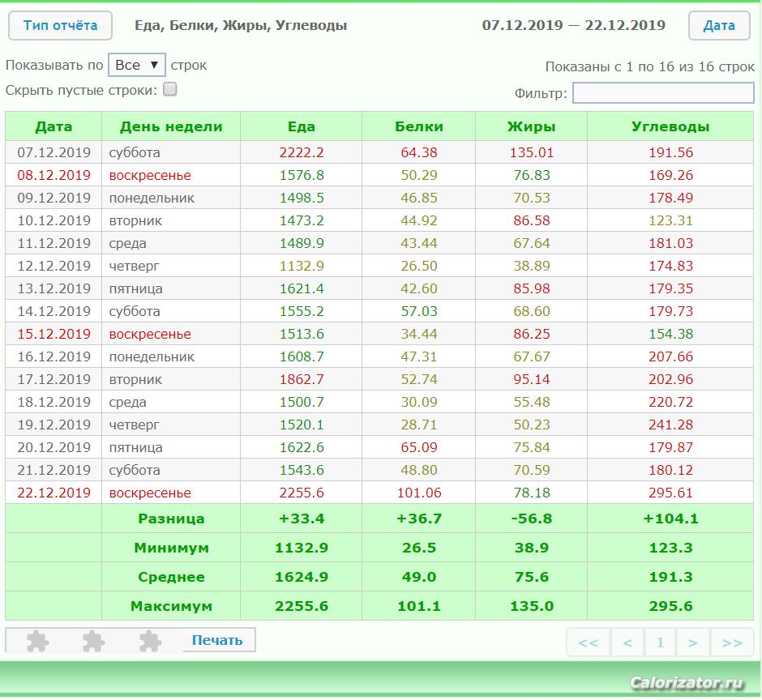The image size is (762, 700).
Task: Click the Разница value '-56.8'
Action: [532, 519]
